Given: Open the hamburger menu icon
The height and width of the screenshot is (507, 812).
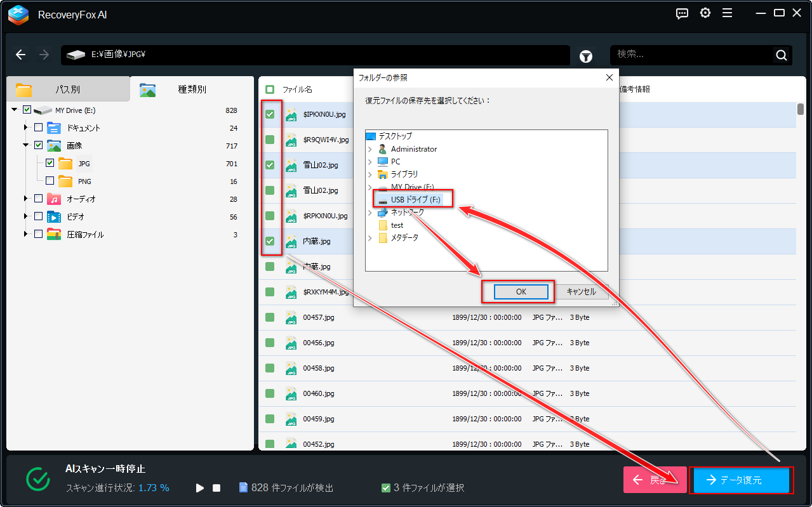Looking at the screenshot, I should 727,14.
